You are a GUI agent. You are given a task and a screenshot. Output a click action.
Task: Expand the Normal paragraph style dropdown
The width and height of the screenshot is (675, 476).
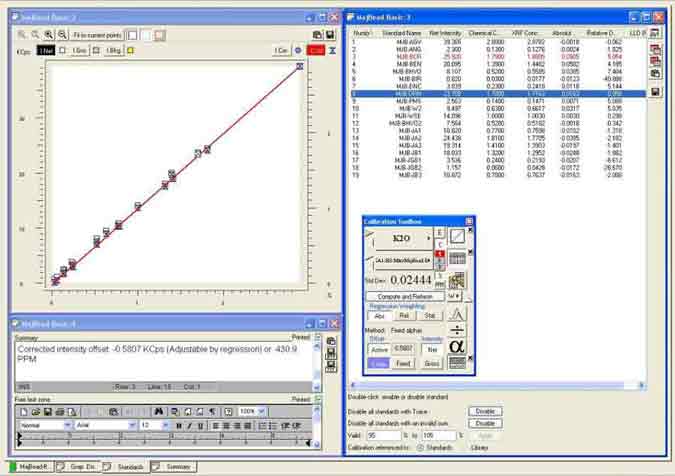tap(66, 425)
